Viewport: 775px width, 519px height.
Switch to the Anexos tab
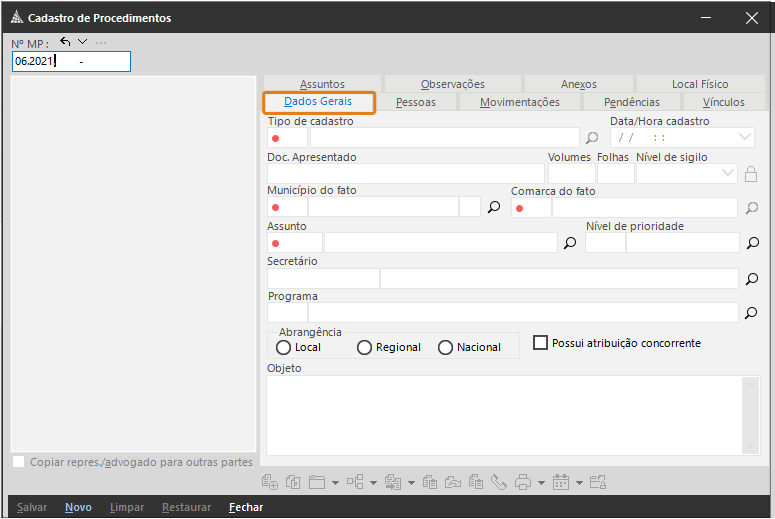click(x=579, y=84)
